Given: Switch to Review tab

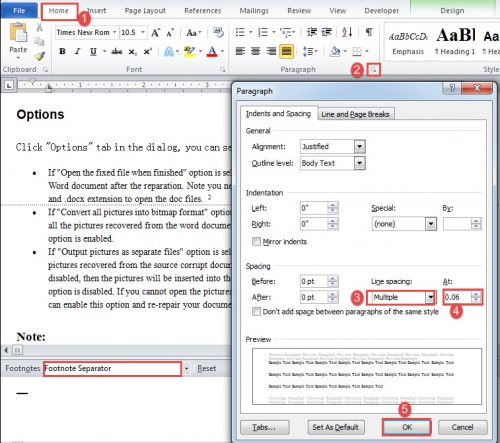Looking at the screenshot, I should (x=299, y=11).
